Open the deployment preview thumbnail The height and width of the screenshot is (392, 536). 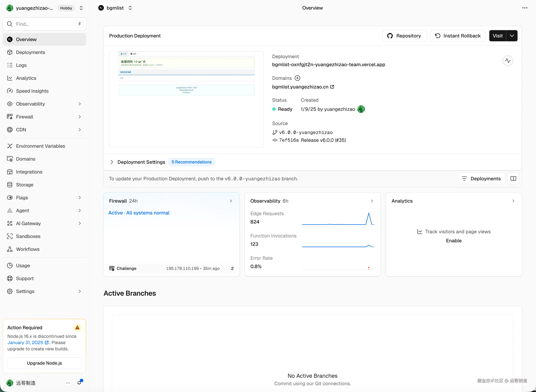coord(186,100)
